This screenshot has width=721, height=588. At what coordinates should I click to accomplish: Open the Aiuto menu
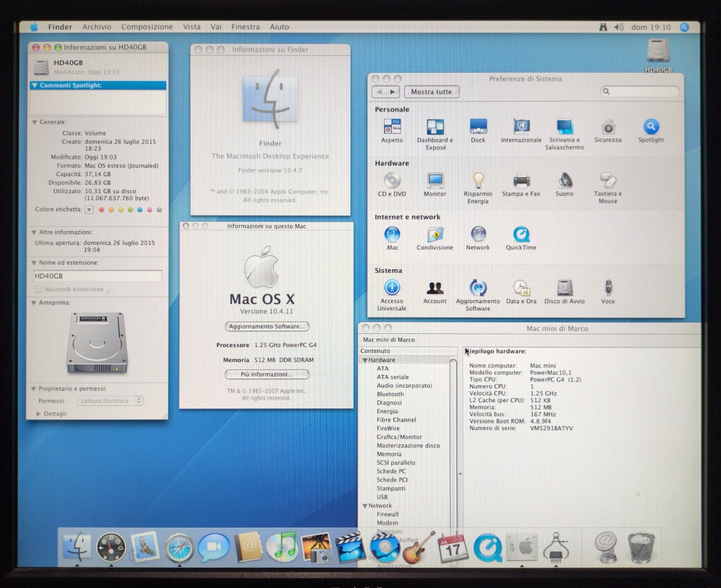coord(279,27)
